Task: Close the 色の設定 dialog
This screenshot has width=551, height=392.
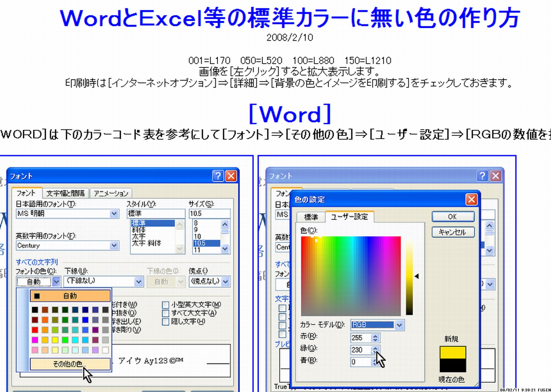Action: pyautogui.click(x=471, y=199)
